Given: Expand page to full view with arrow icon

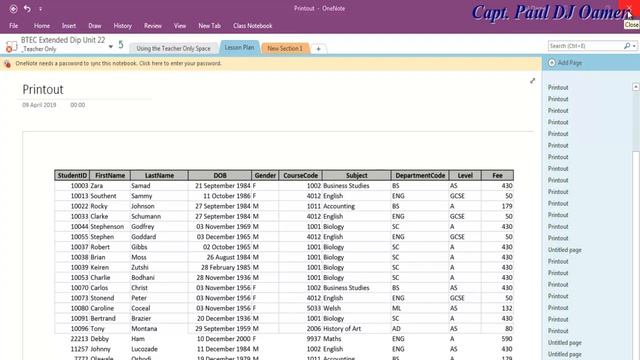Looking at the screenshot, I should [532, 81].
